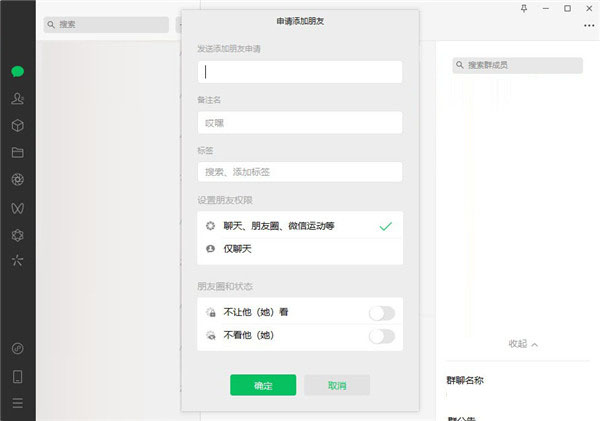The image size is (600, 421).
Task: Select the 仅聊天 permission option
Action: (300, 248)
